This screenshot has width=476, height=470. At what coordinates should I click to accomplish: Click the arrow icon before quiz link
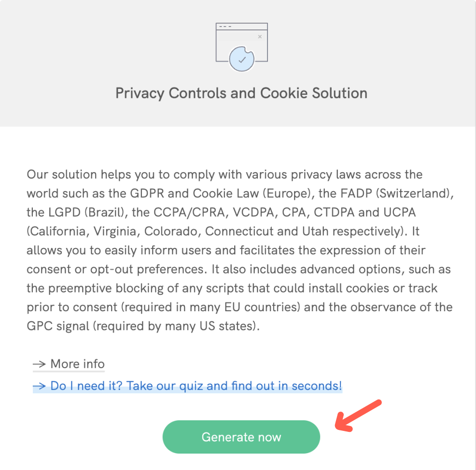tap(39, 386)
